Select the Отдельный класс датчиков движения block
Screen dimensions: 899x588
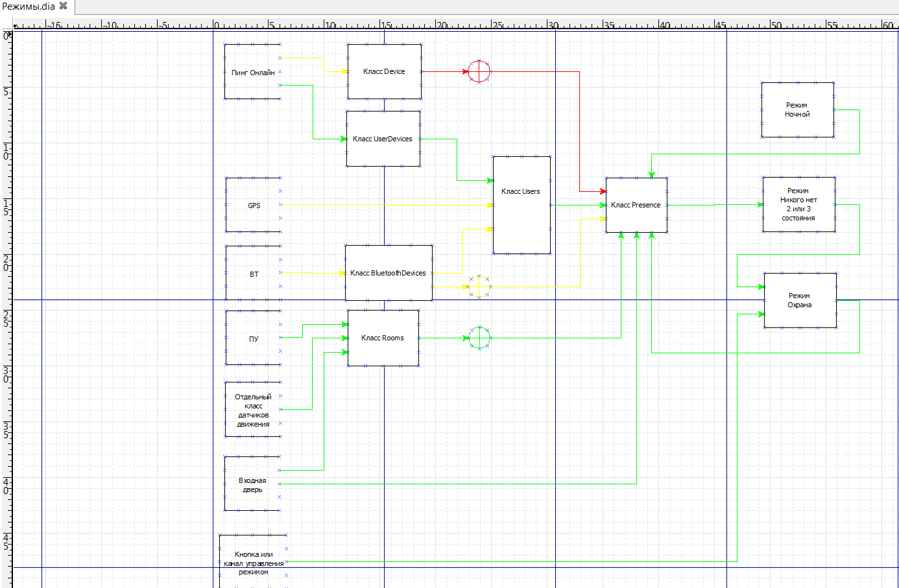(x=253, y=410)
